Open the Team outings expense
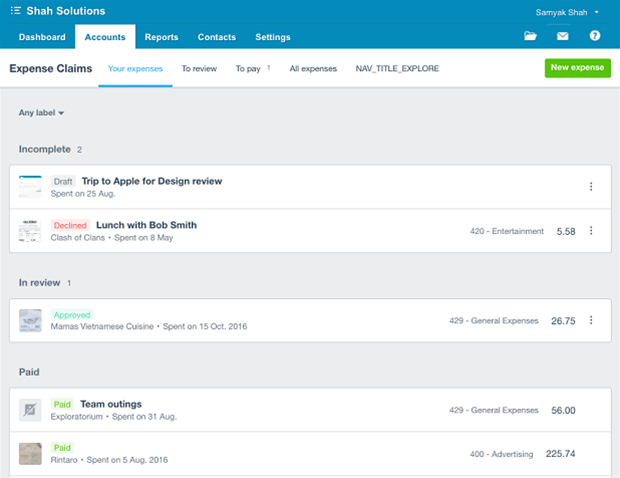 click(x=111, y=404)
